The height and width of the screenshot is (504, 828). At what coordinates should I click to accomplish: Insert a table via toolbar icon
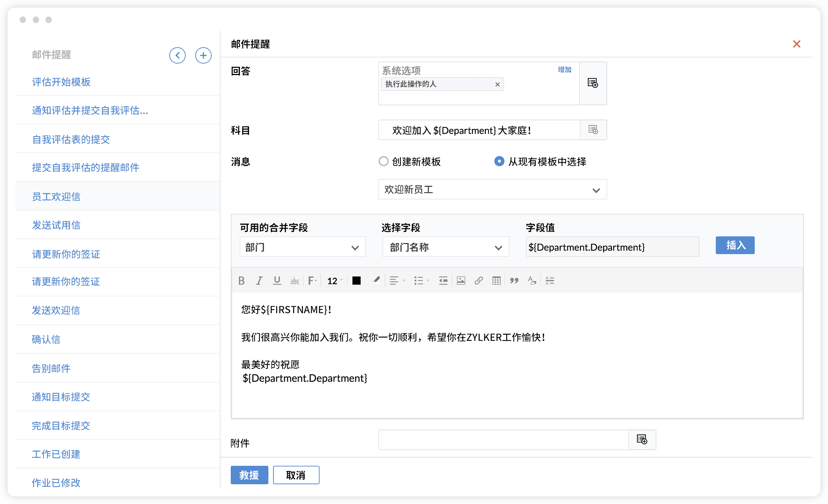click(496, 280)
